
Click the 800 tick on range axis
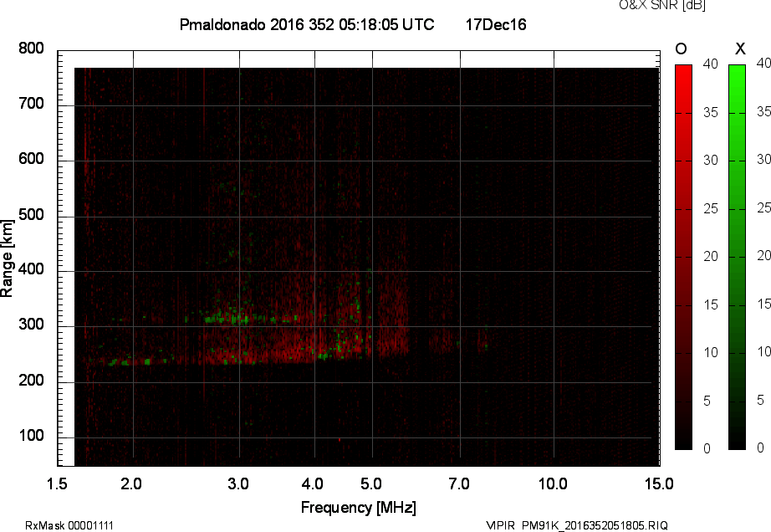[31, 49]
